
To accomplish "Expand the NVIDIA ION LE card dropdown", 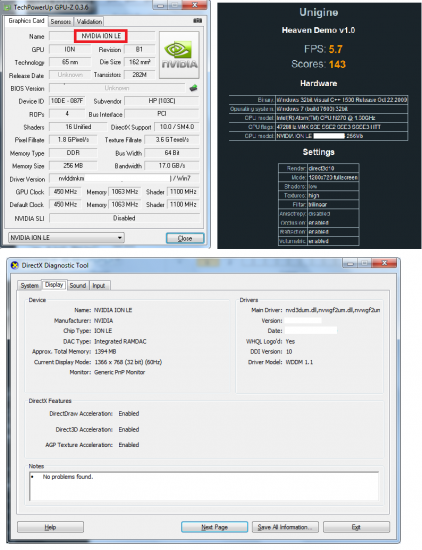I will coord(66,238).
